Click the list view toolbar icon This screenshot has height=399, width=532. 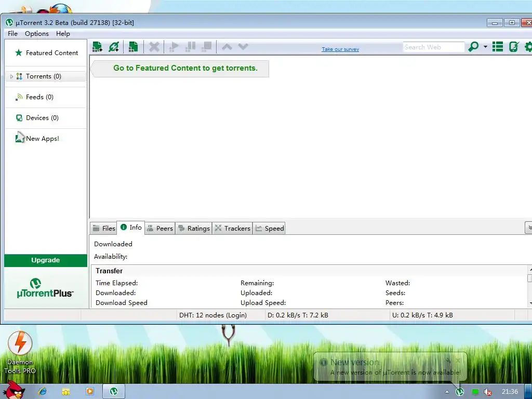click(498, 47)
